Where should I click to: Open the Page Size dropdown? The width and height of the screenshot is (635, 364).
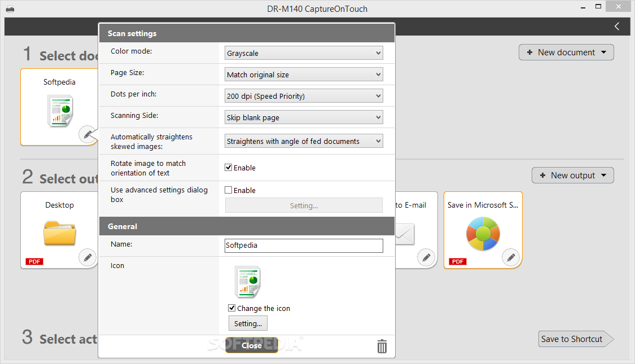pyautogui.click(x=304, y=74)
